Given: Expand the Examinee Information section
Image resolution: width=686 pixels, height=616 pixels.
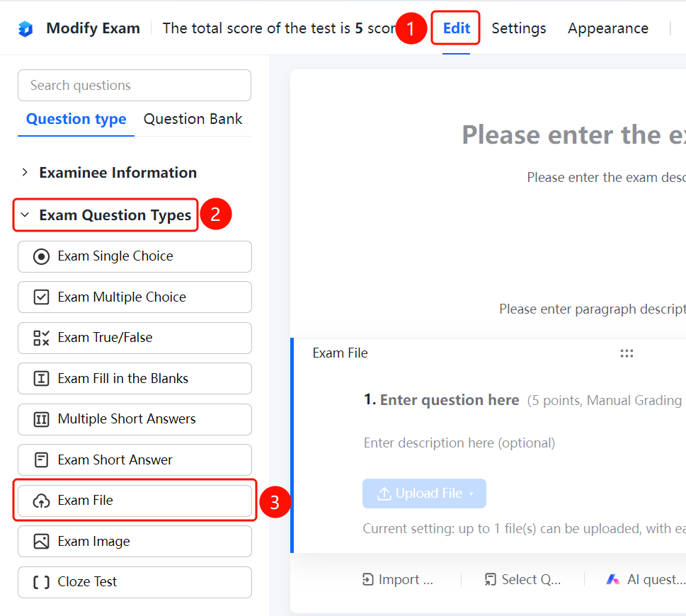Looking at the screenshot, I should coord(25,172).
